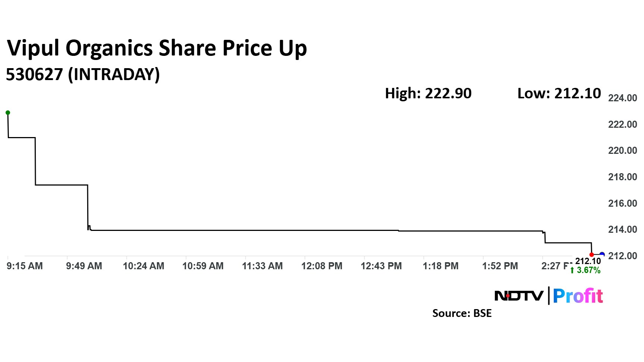Click the 214.00 price axis label
The width and height of the screenshot is (644, 362).
pyautogui.click(x=622, y=229)
